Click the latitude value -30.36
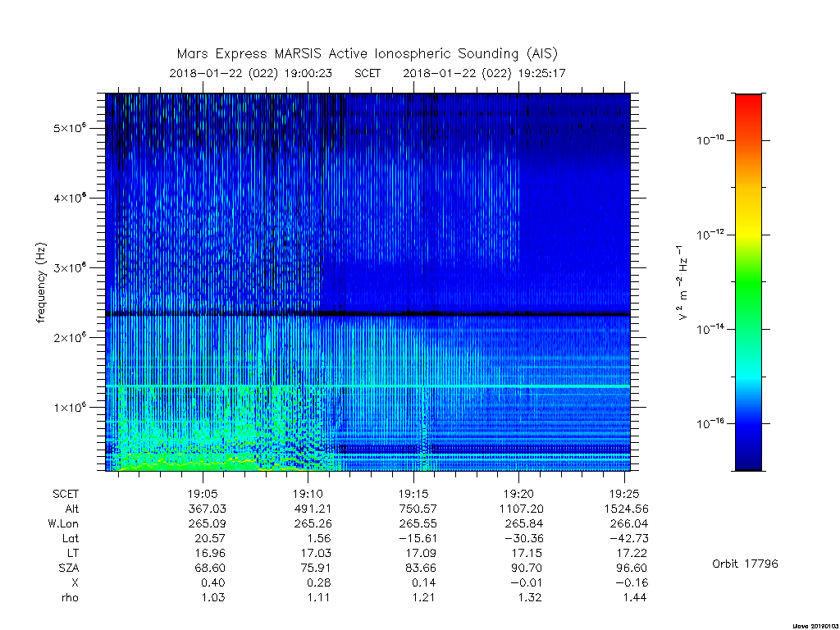Screen dimensions: 840x630 (x=523, y=538)
